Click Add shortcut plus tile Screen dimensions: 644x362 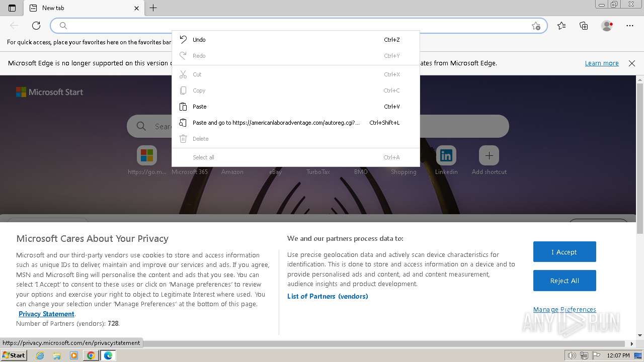489,156
